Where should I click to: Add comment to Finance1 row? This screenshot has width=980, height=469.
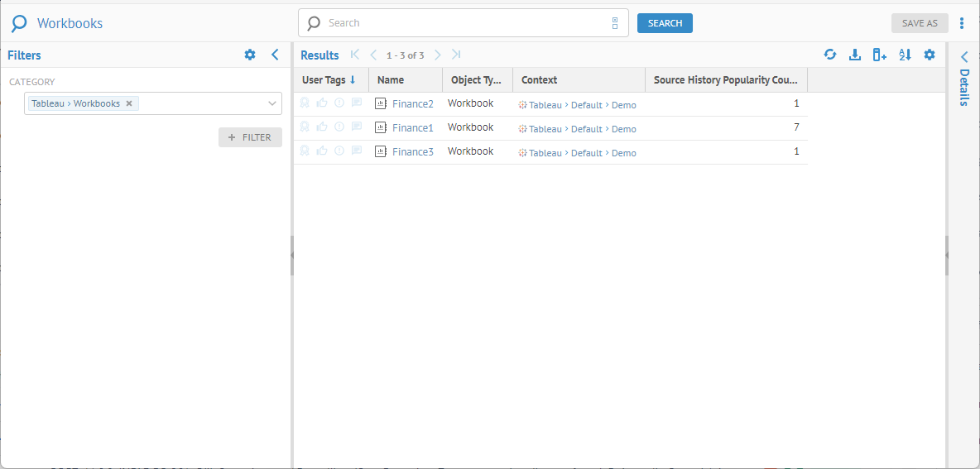(357, 127)
